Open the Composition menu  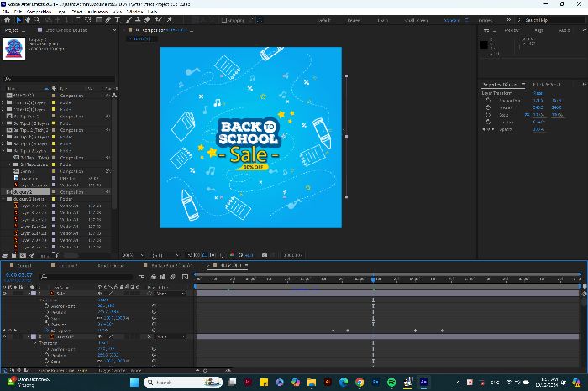tap(39, 12)
